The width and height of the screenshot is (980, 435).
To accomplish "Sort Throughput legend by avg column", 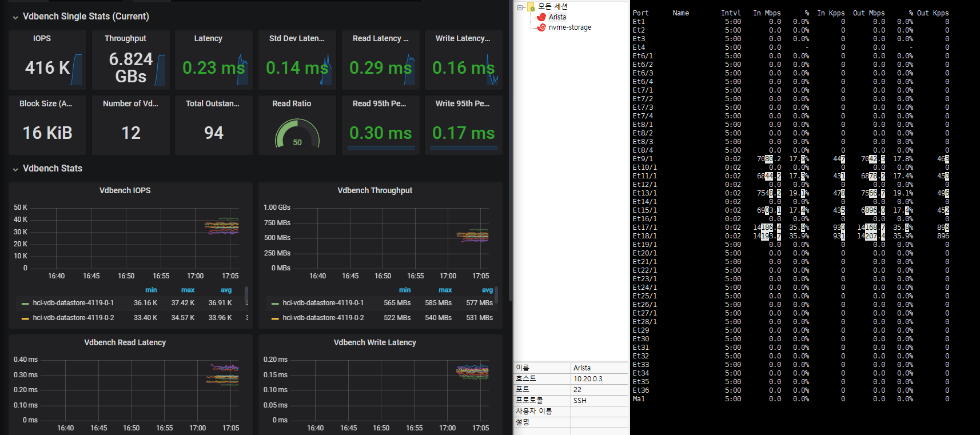I will pos(487,290).
